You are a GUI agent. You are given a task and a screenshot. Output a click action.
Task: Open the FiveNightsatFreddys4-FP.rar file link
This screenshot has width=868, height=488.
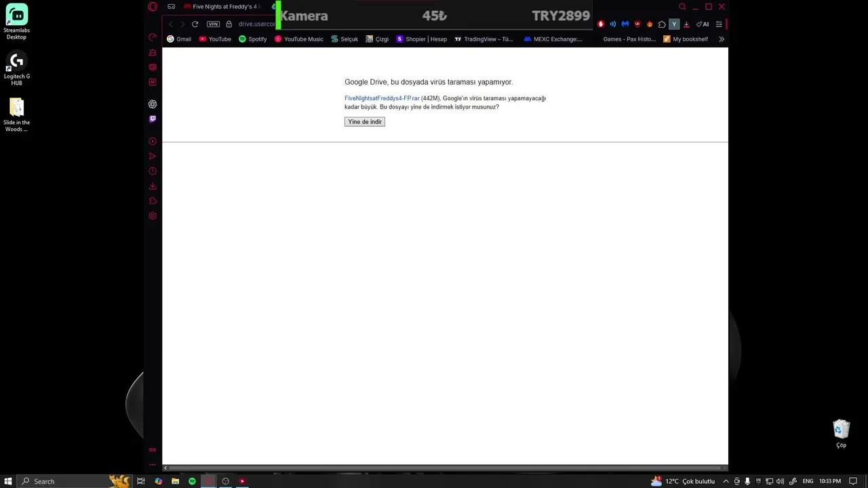coord(382,98)
